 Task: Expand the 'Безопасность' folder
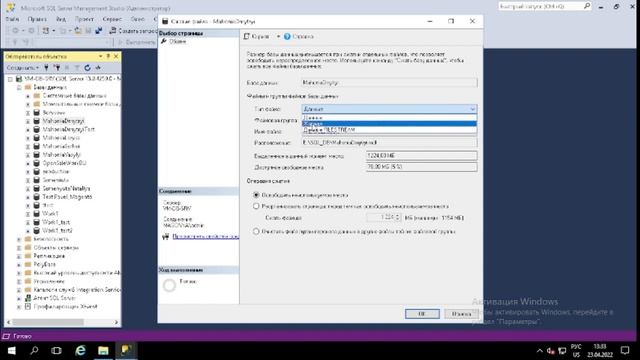pos(19,239)
